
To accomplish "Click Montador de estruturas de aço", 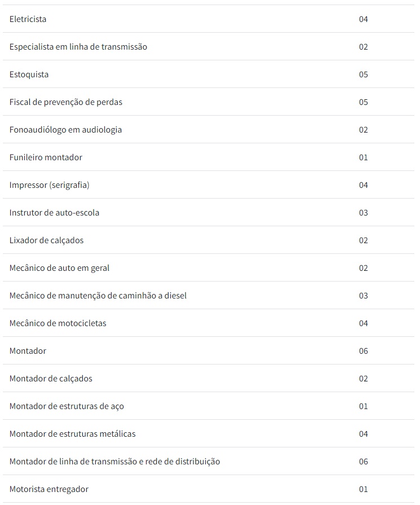I will click(67, 406).
